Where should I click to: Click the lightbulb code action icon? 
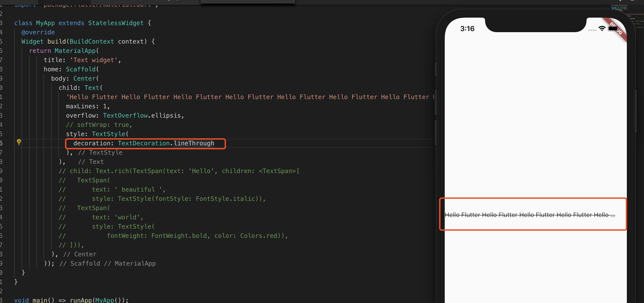[x=19, y=142]
